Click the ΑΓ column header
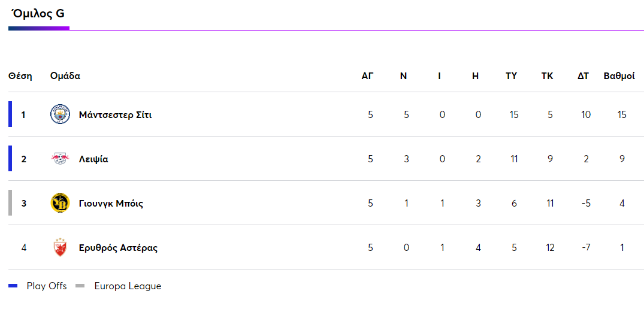Viewport: 644px width, 312px height. (x=367, y=76)
